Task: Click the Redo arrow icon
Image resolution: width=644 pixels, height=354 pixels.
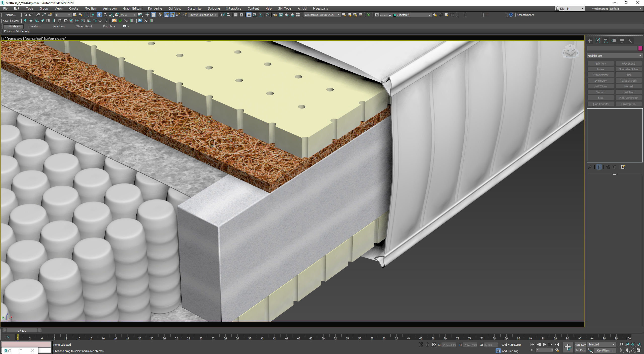Action: pos(31,15)
